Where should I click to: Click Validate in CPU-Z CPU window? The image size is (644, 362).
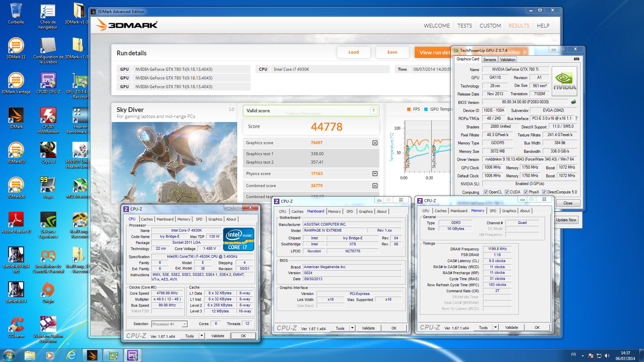218,336
